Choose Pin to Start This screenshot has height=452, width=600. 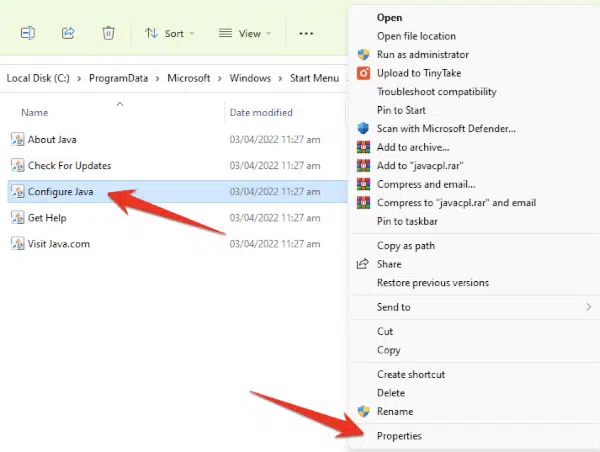point(401,110)
